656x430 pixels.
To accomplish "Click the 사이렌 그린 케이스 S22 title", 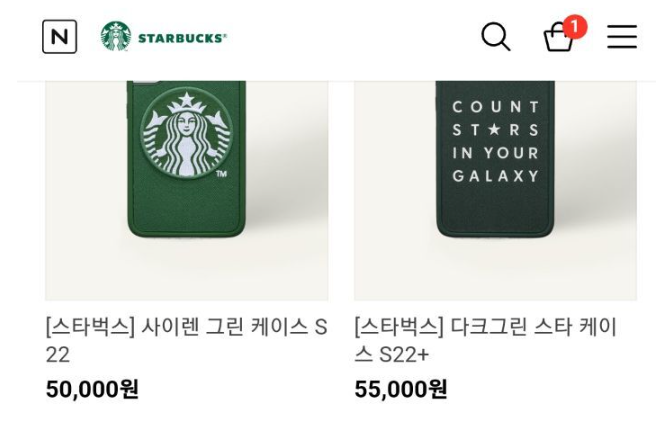I will 186,340.
